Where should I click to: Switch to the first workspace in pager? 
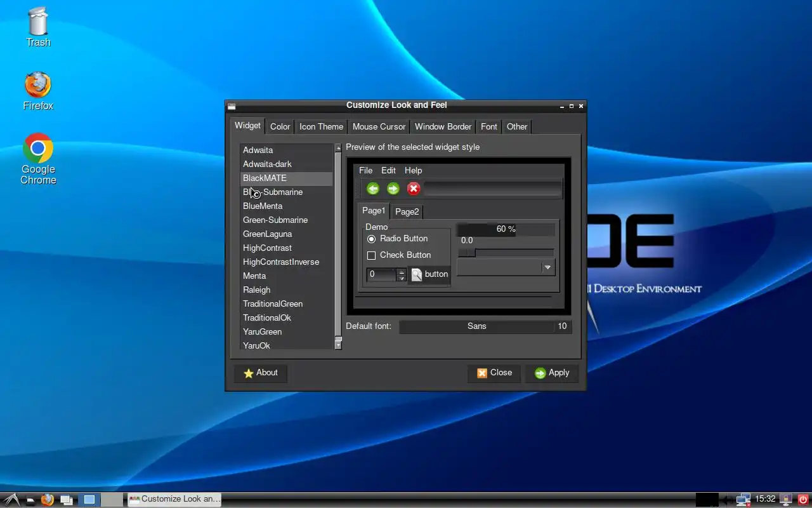pyautogui.click(x=89, y=500)
